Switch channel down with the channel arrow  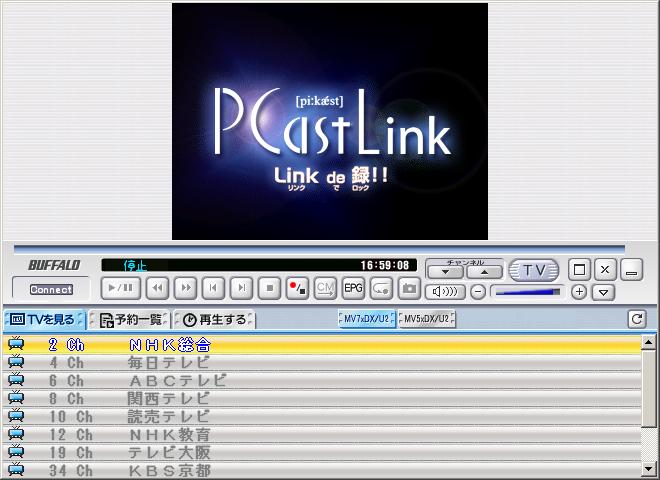click(x=445, y=272)
